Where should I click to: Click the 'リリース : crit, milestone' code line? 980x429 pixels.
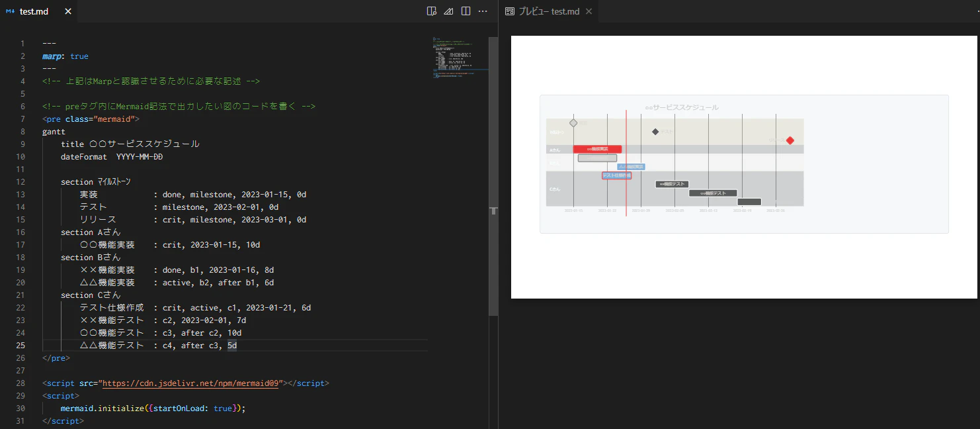[x=193, y=220]
